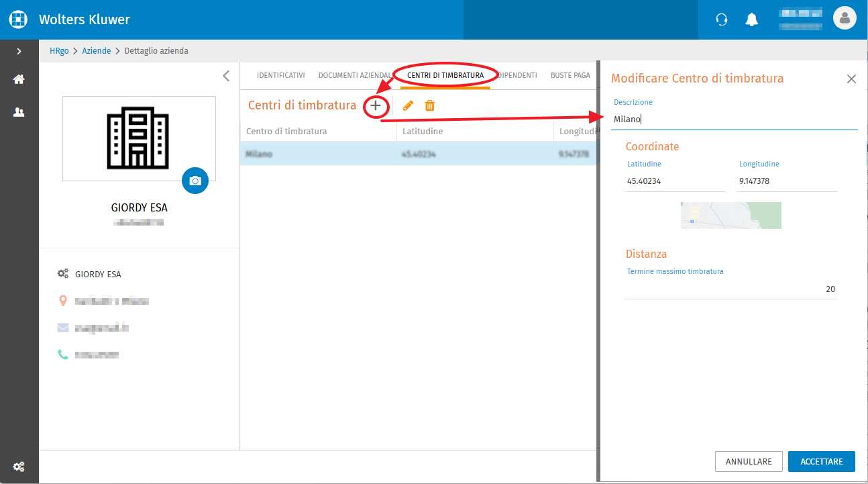This screenshot has height=484, width=868.
Task: Click the Accettare button
Action: pyautogui.click(x=822, y=462)
